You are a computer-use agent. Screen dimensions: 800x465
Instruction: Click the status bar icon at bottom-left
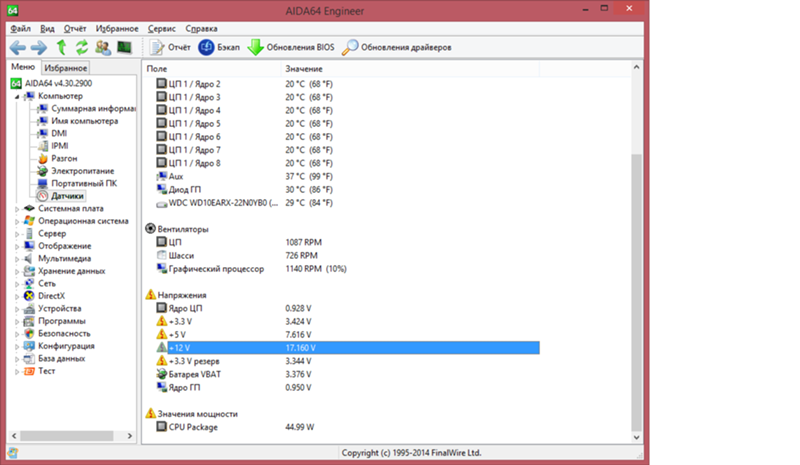pyautogui.click(x=13, y=453)
